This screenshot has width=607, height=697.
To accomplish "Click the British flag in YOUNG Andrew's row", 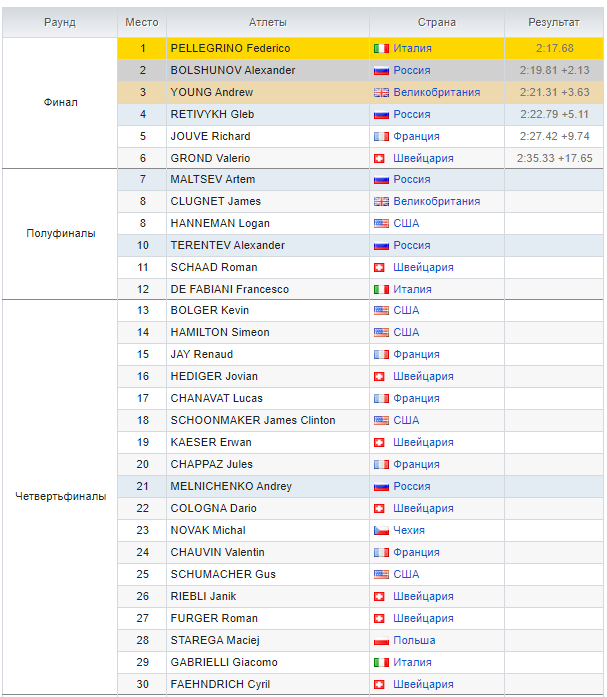I will [x=380, y=92].
